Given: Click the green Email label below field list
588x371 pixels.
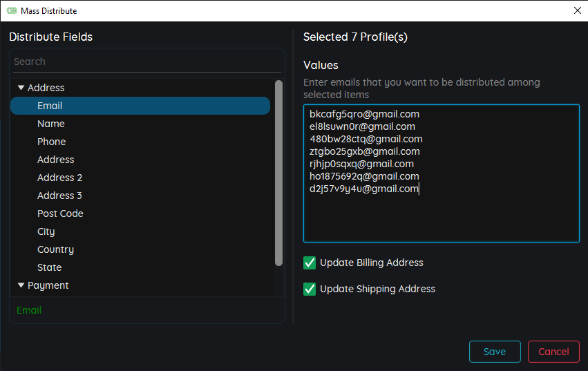Looking at the screenshot, I should coord(29,310).
